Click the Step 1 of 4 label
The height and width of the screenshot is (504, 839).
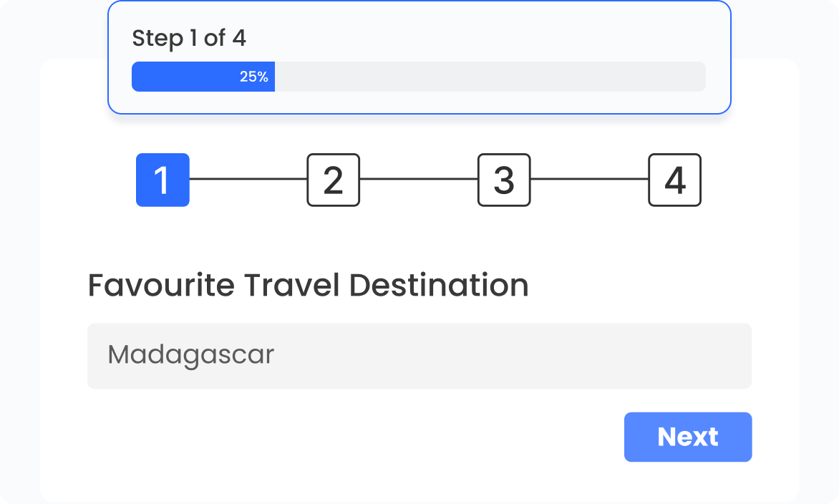click(x=188, y=39)
